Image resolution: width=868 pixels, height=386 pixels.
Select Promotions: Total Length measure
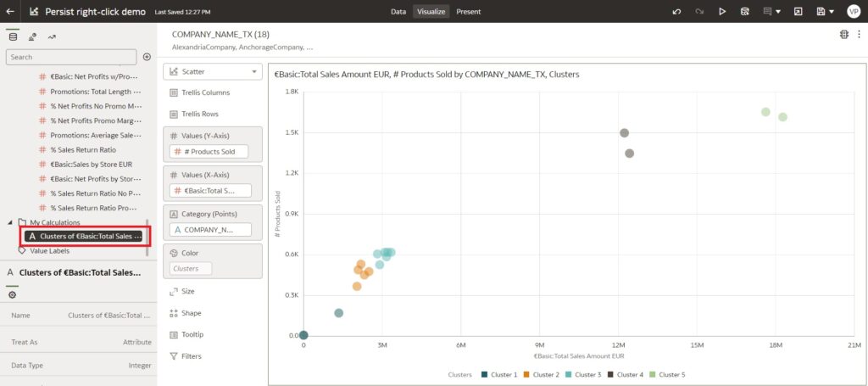coord(95,92)
